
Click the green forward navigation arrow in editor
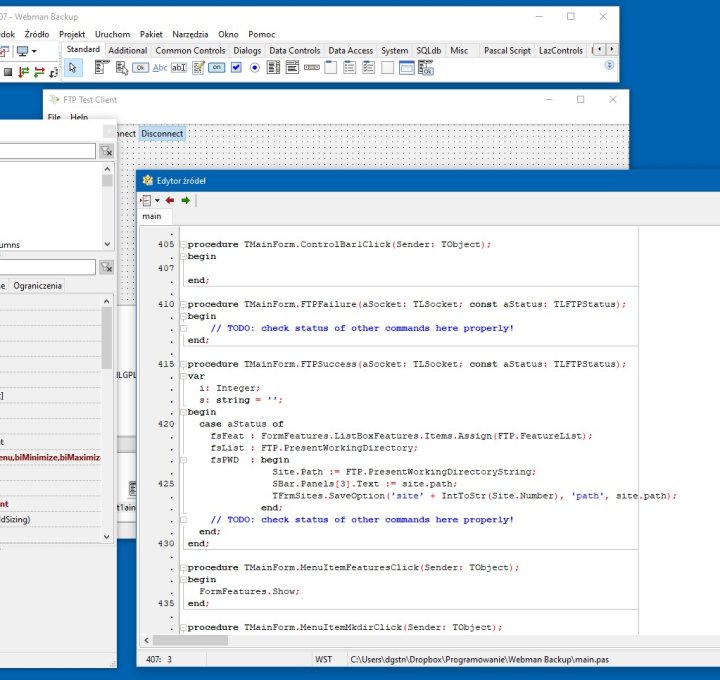185,200
